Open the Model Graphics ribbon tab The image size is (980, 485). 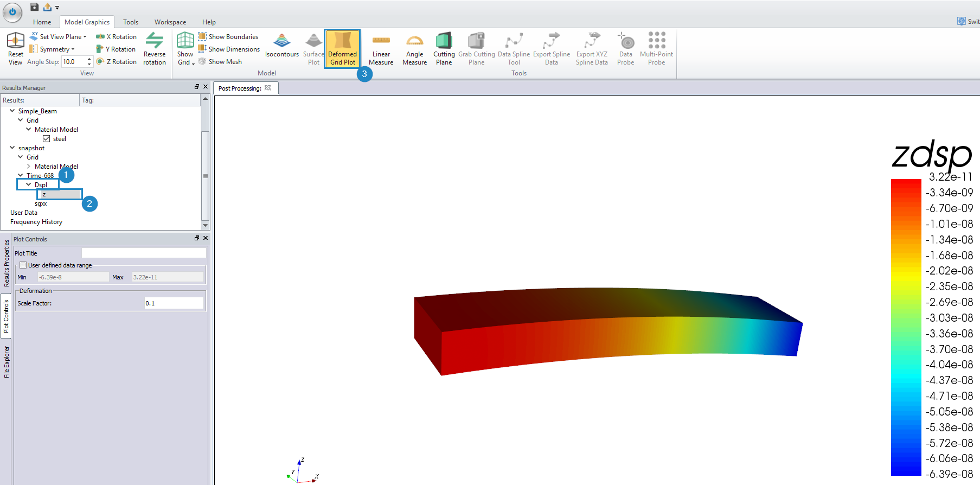click(x=87, y=22)
